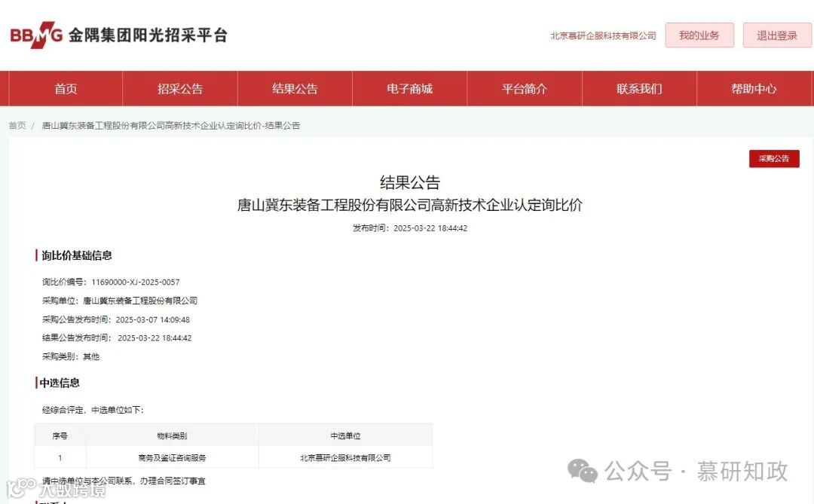Viewport: 814px width, 504px height.
Task: Click the 商务及鉴证咨询服务 table cell
Action: [172, 458]
